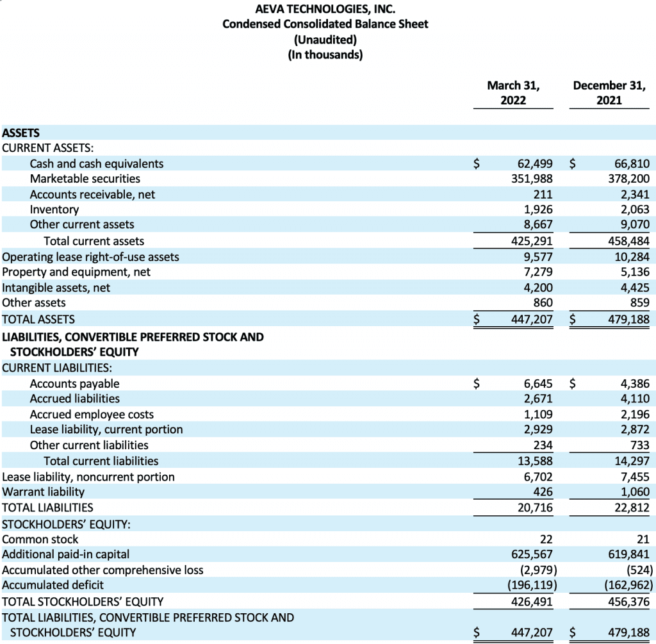Select 'Accumulated other comprehensive loss' label
The height and width of the screenshot is (644, 656).
point(102,570)
